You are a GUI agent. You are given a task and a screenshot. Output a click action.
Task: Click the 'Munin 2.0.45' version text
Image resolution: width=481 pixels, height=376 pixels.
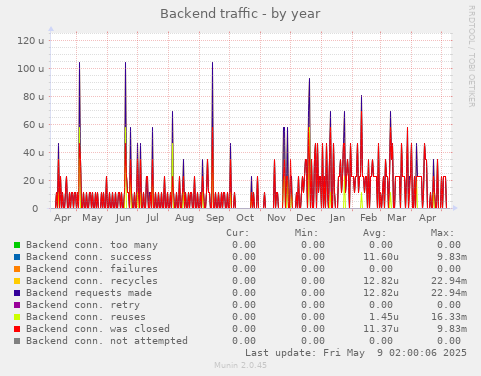240,365
